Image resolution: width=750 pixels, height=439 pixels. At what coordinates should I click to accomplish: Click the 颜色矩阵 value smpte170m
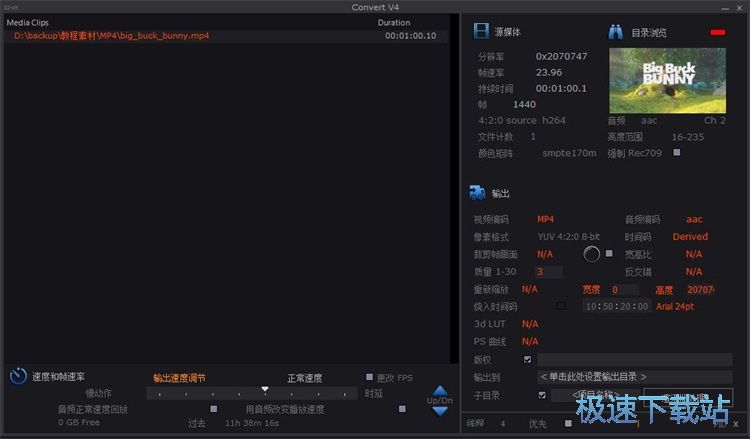(x=569, y=153)
